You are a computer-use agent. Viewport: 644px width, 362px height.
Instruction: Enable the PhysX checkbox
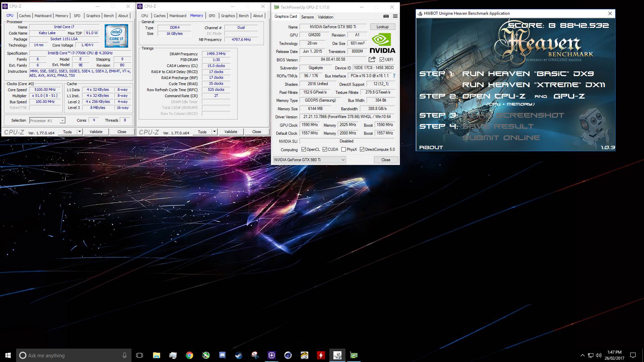(343, 149)
